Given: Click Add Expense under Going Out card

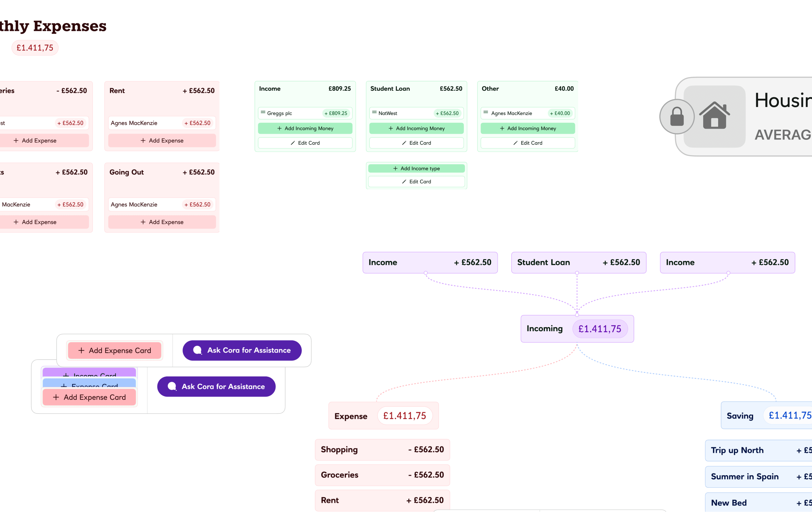Looking at the screenshot, I should pos(162,222).
